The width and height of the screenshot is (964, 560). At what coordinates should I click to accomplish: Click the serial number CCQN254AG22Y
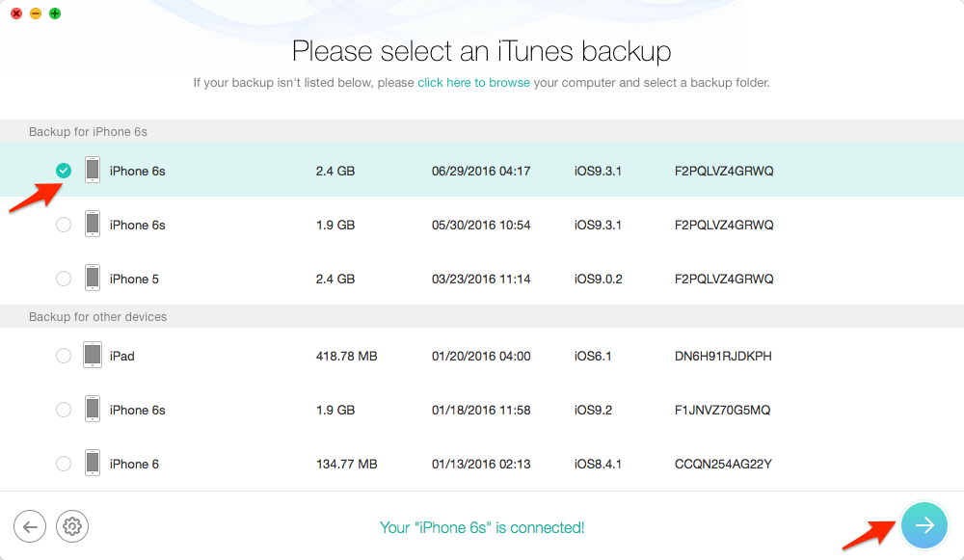pyautogui.click(x=723, y=465)
